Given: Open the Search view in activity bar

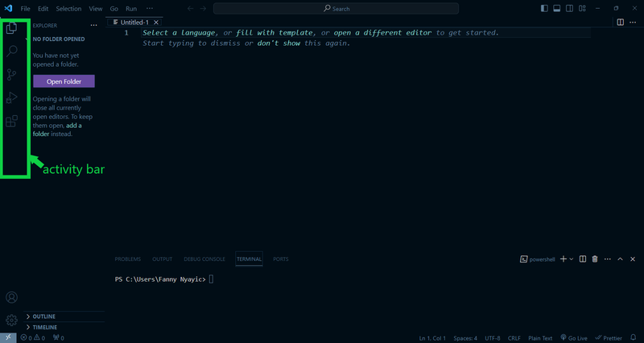Looking at the screenshot, I should [11, 51].
